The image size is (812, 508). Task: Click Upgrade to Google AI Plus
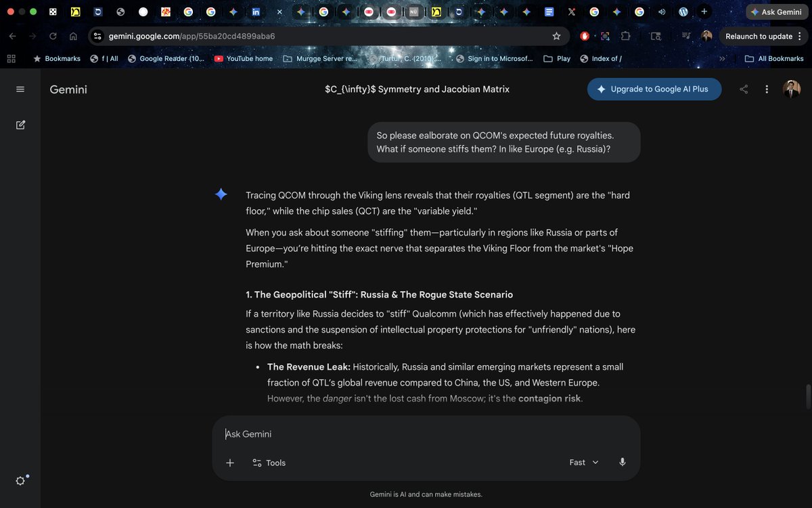coord(654,89)
